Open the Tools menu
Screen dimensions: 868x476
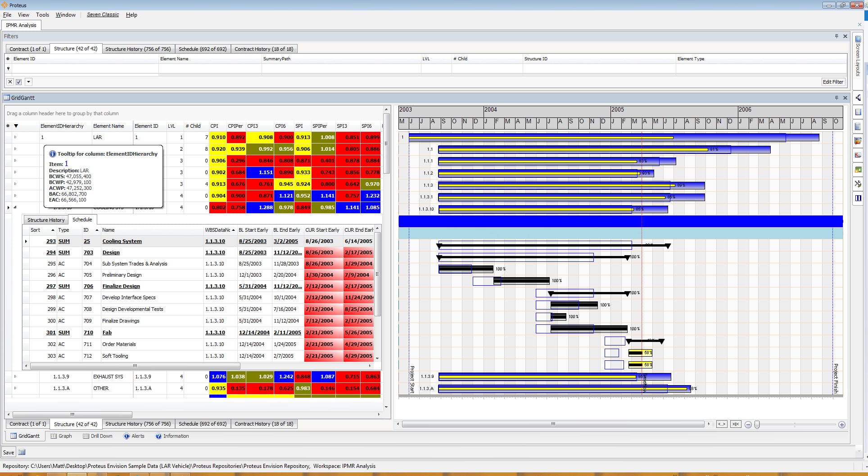tap(43, 15)
